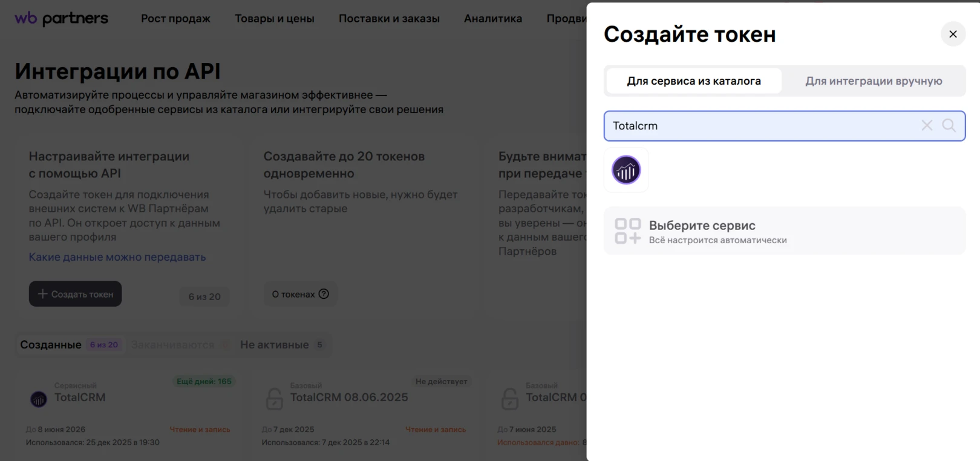Clear the Totalcrm search field text
The image size is (980, 461).
[926, 125]
